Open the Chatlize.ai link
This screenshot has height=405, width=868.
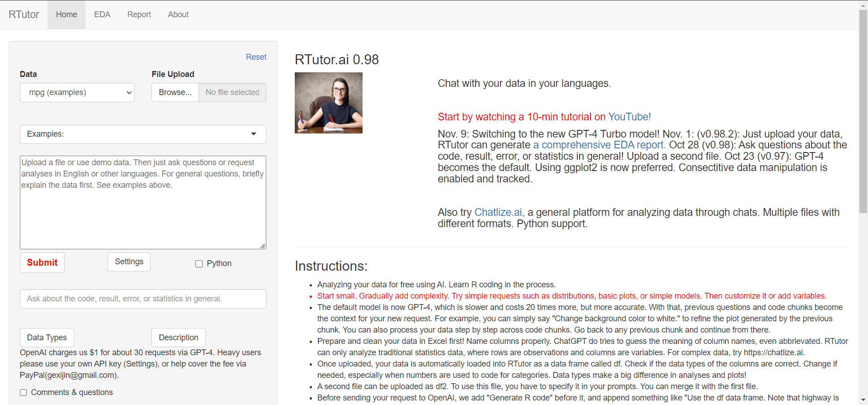499,212
